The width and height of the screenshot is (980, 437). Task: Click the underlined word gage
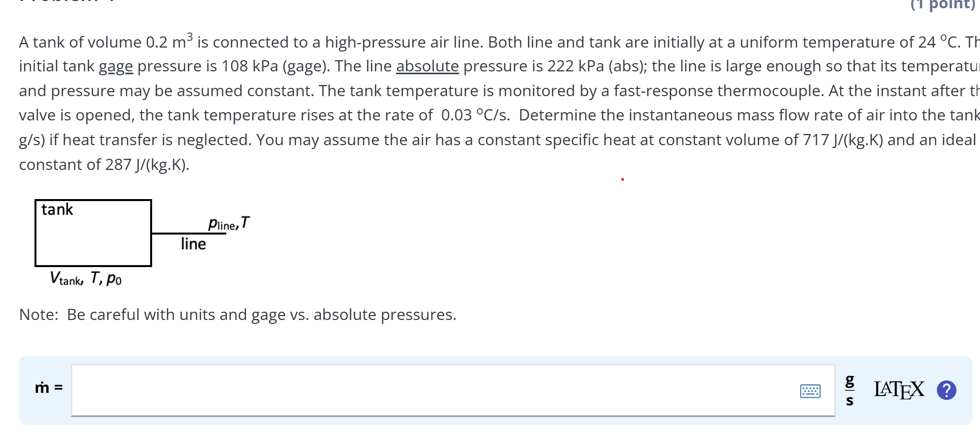point(116,66)
